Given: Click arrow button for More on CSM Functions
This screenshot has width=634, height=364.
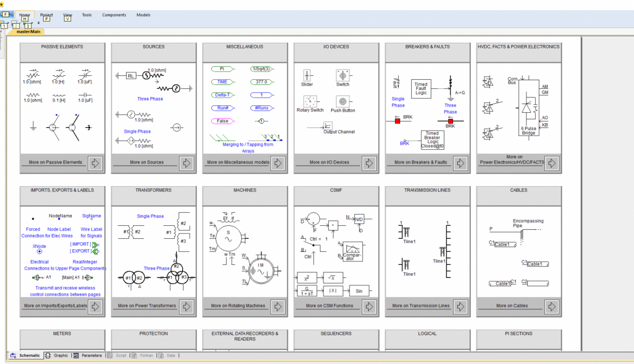Looking at the screenshot, I should click(x=369, y=307).
